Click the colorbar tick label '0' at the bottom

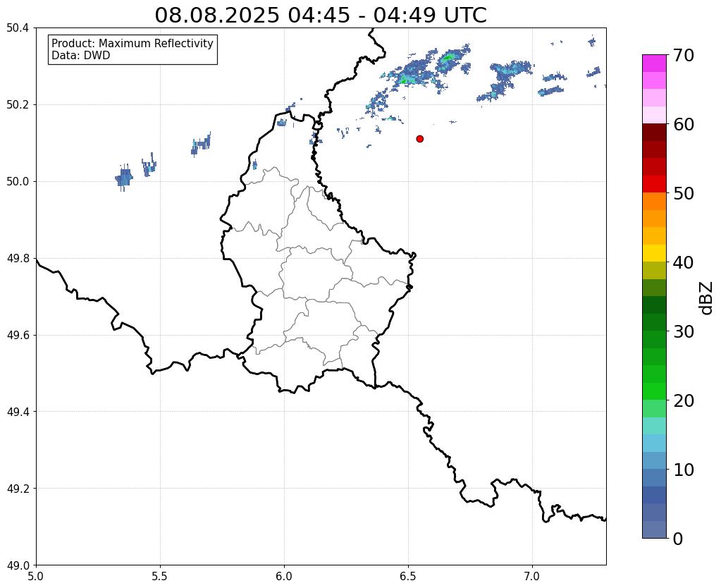click(678, 539)
